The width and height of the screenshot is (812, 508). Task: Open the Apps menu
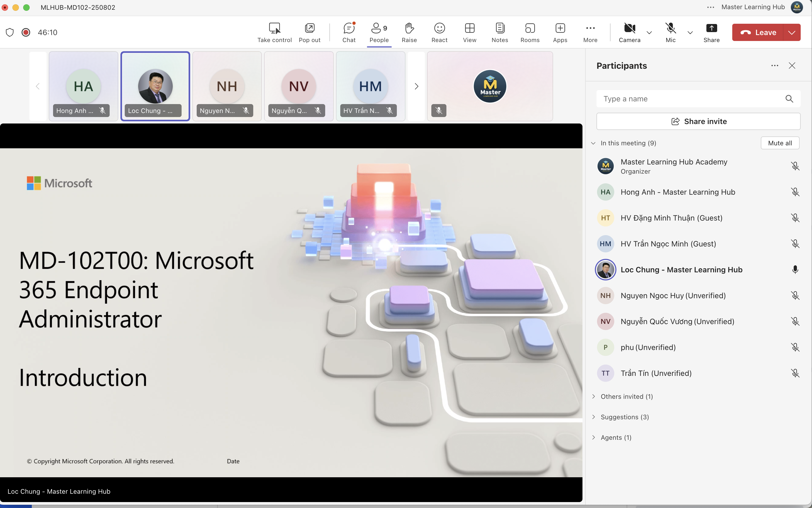click(x=560, y=32)
